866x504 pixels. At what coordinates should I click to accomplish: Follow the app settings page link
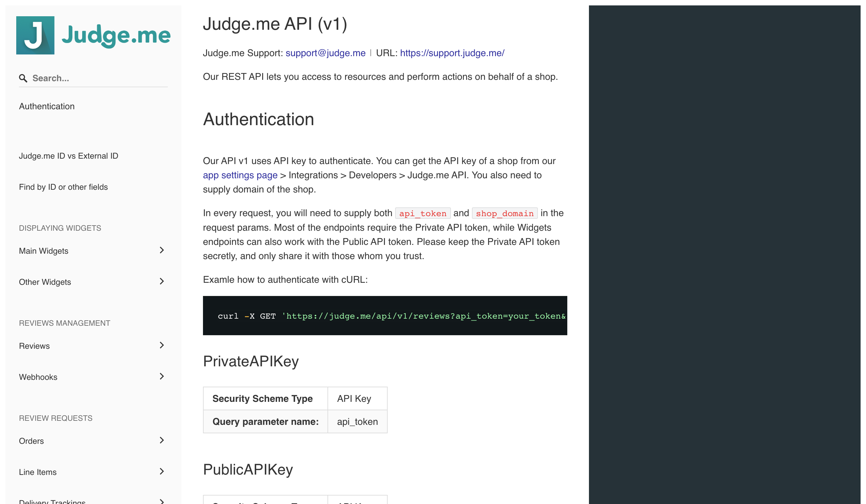pyautogui.click(x=240, y=175)
